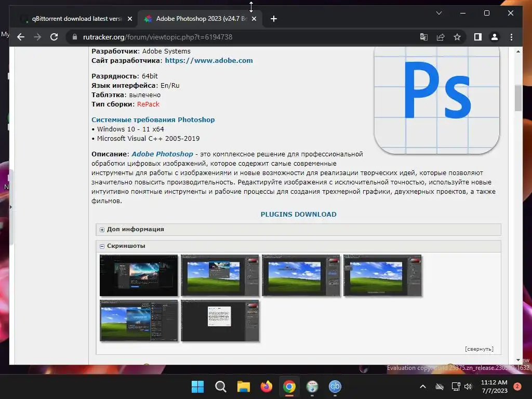Bookmark this page with star icon

click(x=457, y=37)
